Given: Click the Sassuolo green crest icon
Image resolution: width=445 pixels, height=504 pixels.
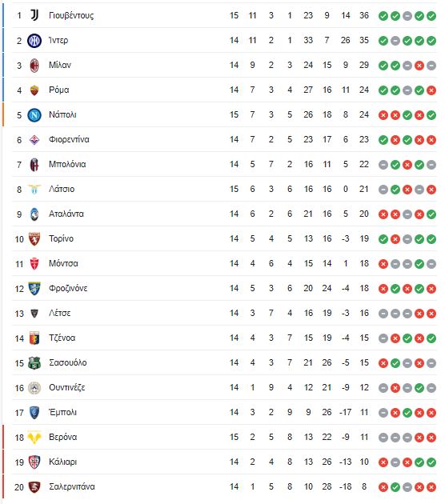Looking at the screenshot, I should 34,363.
